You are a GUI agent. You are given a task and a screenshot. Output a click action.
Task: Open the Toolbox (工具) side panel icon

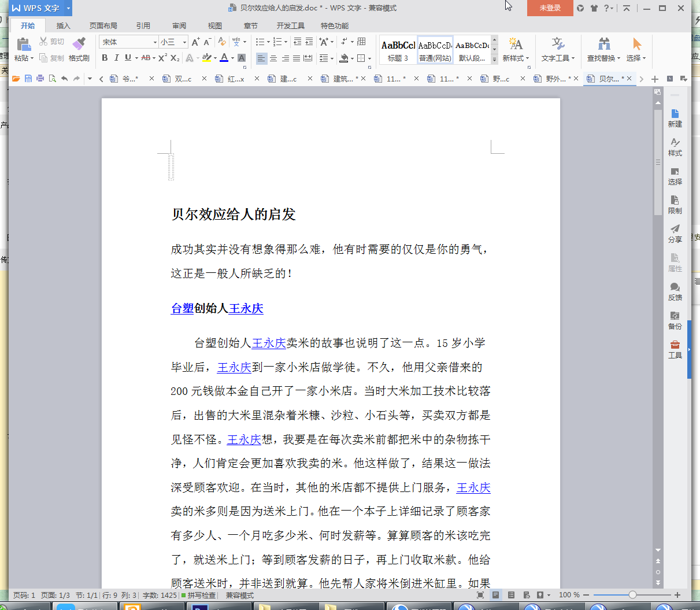tap(675, 349)
